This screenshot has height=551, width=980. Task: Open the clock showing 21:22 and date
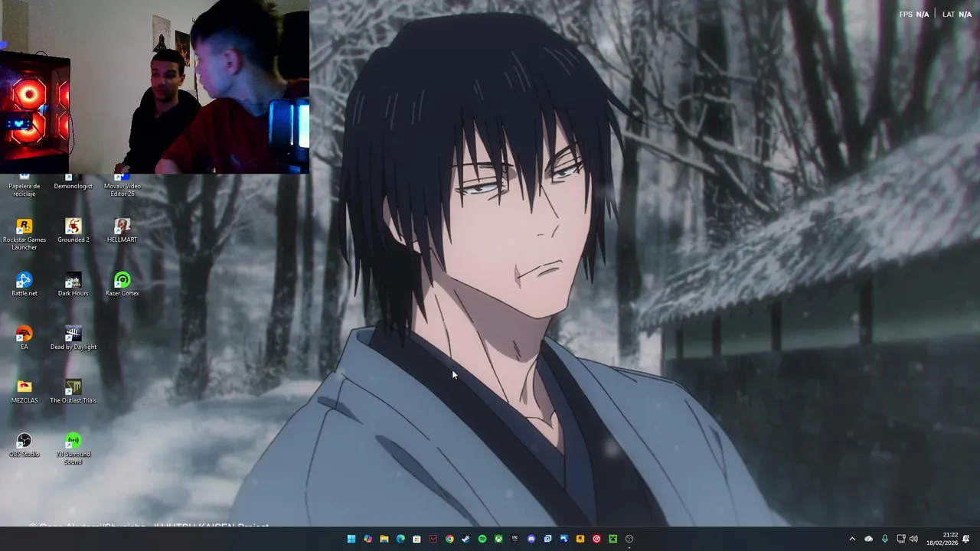click(x=942, y=539)
